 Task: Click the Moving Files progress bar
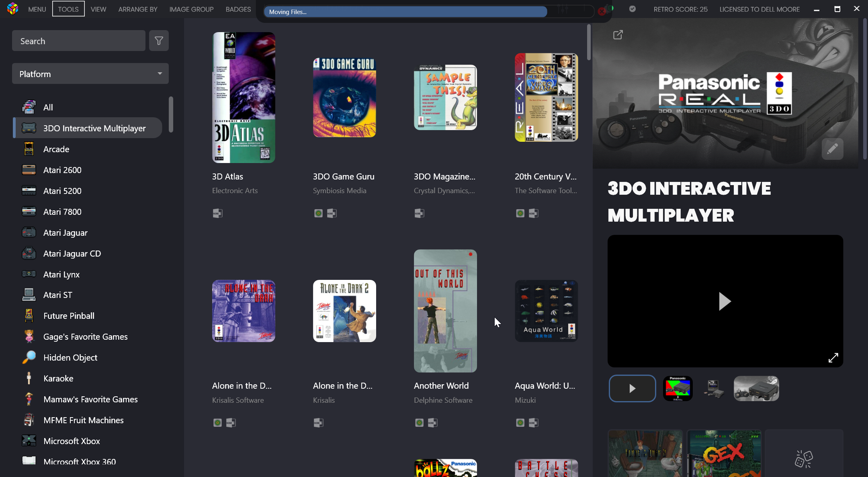(429, 12)
